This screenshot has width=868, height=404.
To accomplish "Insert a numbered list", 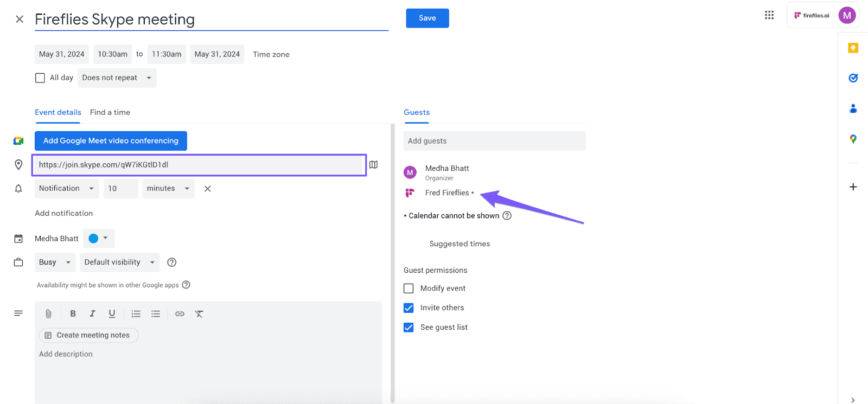I will (x=136, y=314).
